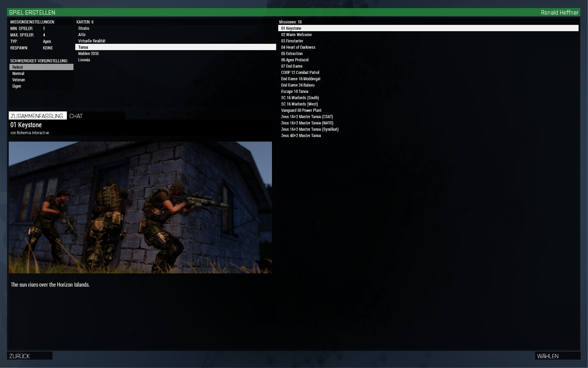Select the Altis map

(x=175, y=35)
